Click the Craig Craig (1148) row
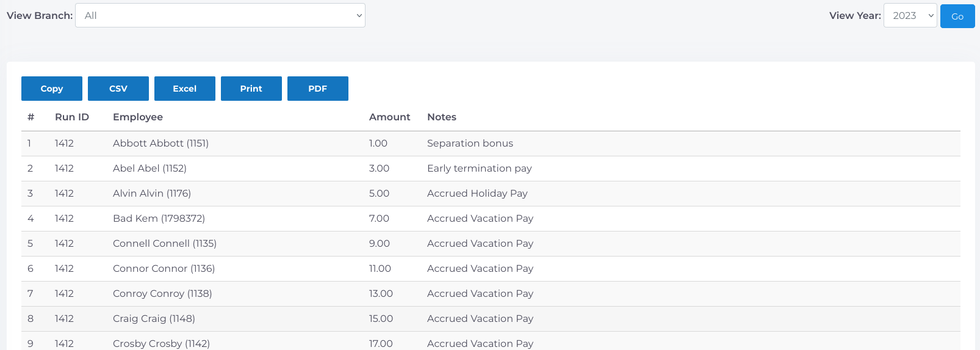Image resolution: width=980 pixels, height=350 pixels. [x=154, y=319]
